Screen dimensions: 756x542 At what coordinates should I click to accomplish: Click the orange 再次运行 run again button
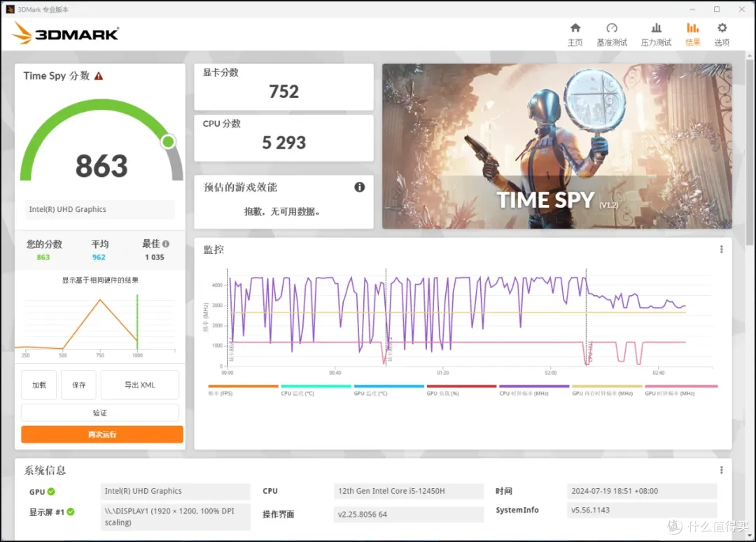click(102, 434)
